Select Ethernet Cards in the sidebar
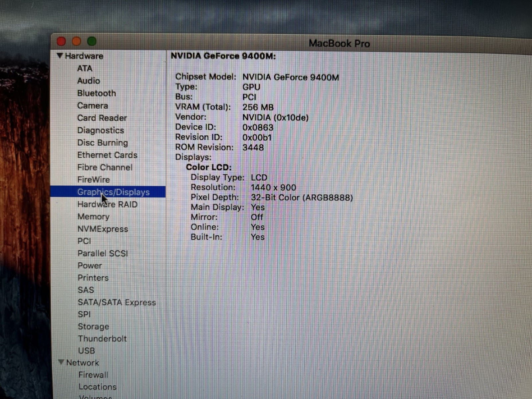The image size is (532, 399). point(107,155)
